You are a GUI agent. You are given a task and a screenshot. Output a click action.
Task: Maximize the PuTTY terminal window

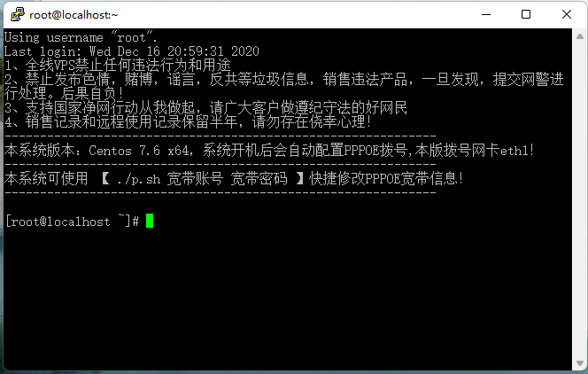pos(526,15)
